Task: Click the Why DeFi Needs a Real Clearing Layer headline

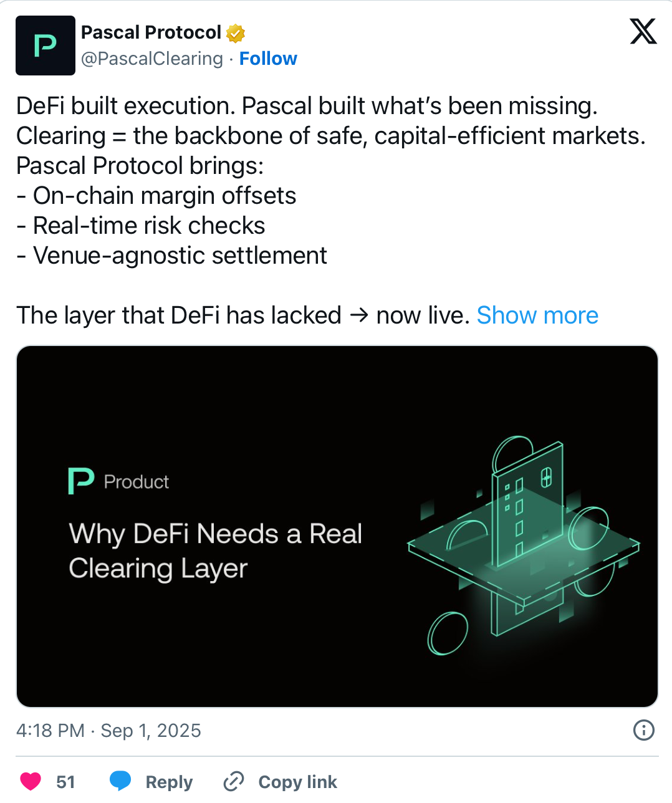Action: pyautogui.click(x=215, y=551)
